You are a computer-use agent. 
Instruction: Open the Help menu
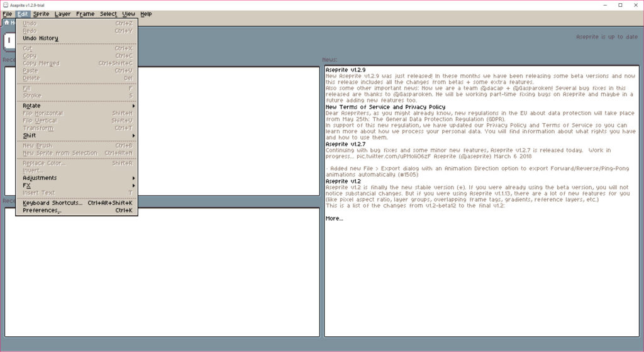tap(146, 14)
